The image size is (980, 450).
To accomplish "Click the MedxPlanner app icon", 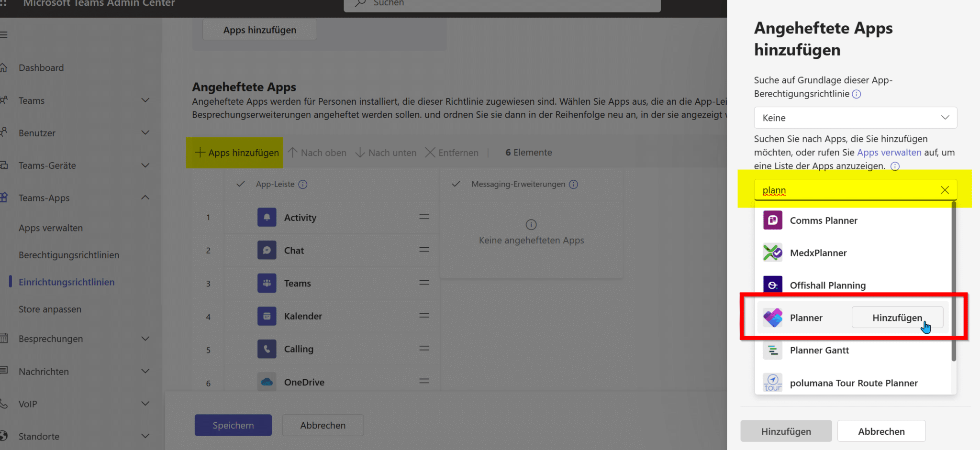I will [x=772, y=252].
